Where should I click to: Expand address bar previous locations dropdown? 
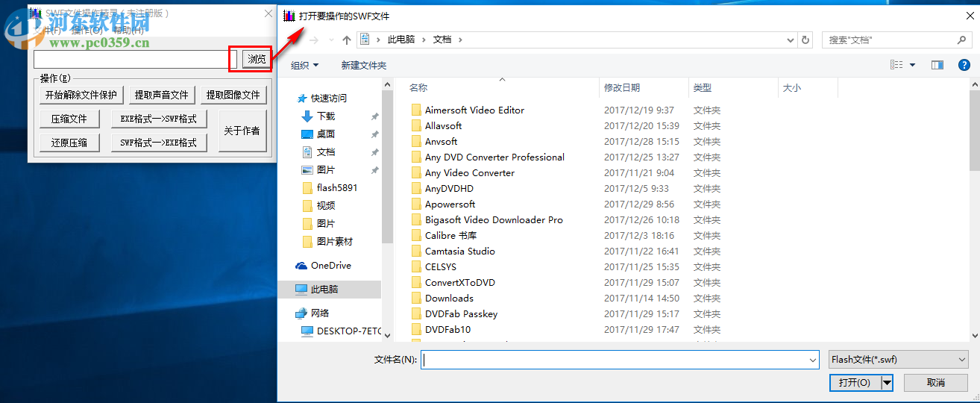coord(790,40)
